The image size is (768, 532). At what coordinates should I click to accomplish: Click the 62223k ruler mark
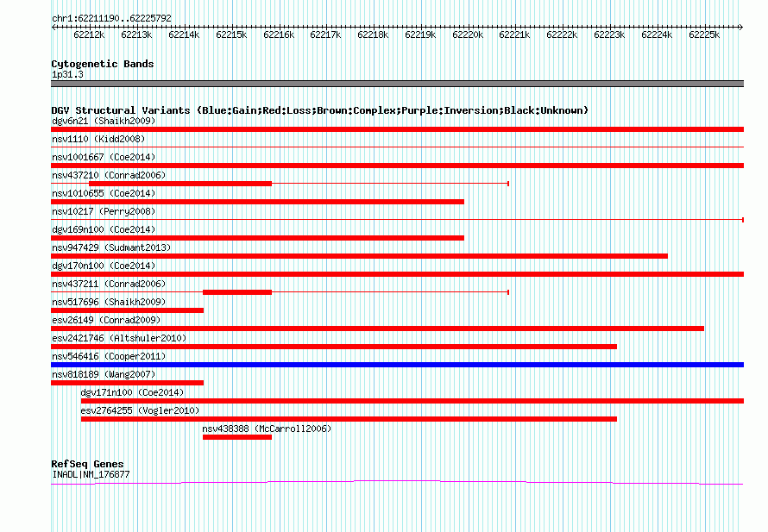(610, 34)
